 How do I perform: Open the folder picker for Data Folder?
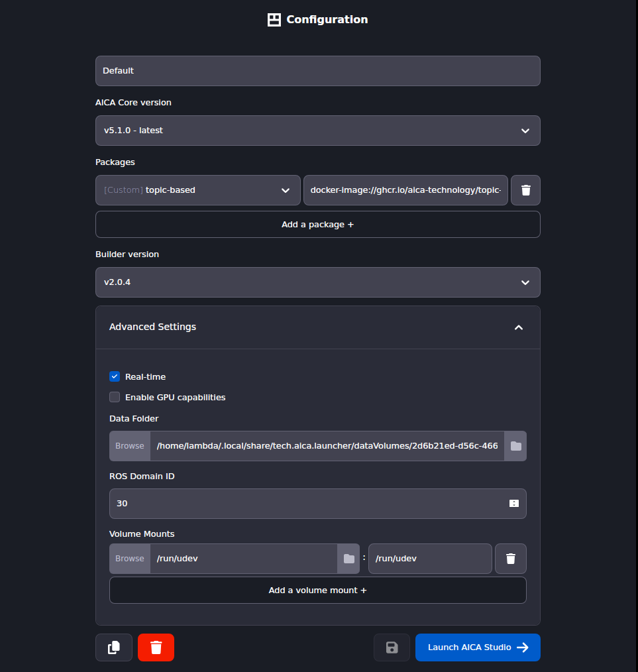(x=515, y=445)
